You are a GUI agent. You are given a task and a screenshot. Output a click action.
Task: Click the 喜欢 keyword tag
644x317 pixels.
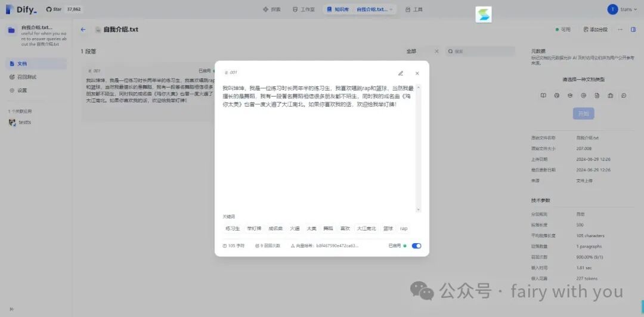345,228
